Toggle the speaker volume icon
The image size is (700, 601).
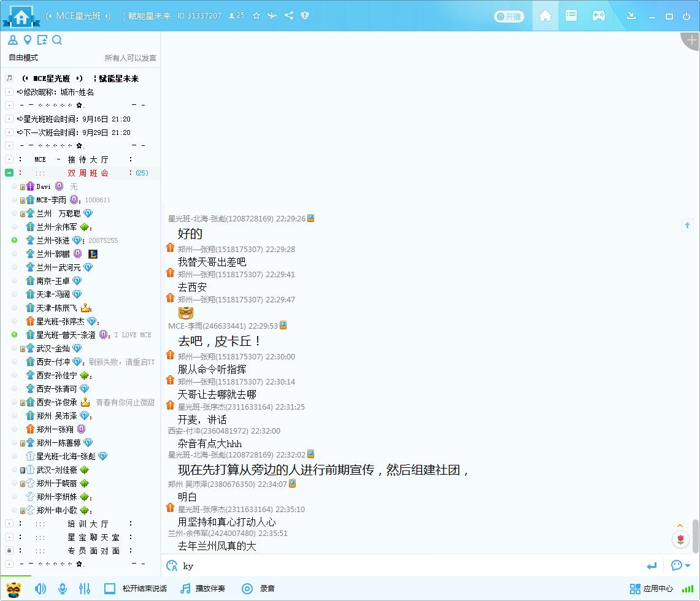tap(40, 589)
